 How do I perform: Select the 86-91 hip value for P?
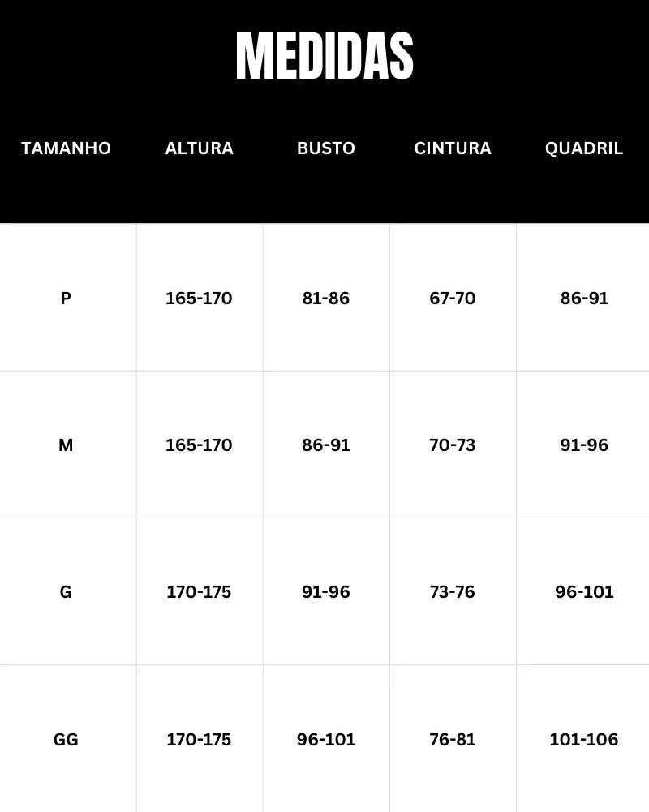584,299
